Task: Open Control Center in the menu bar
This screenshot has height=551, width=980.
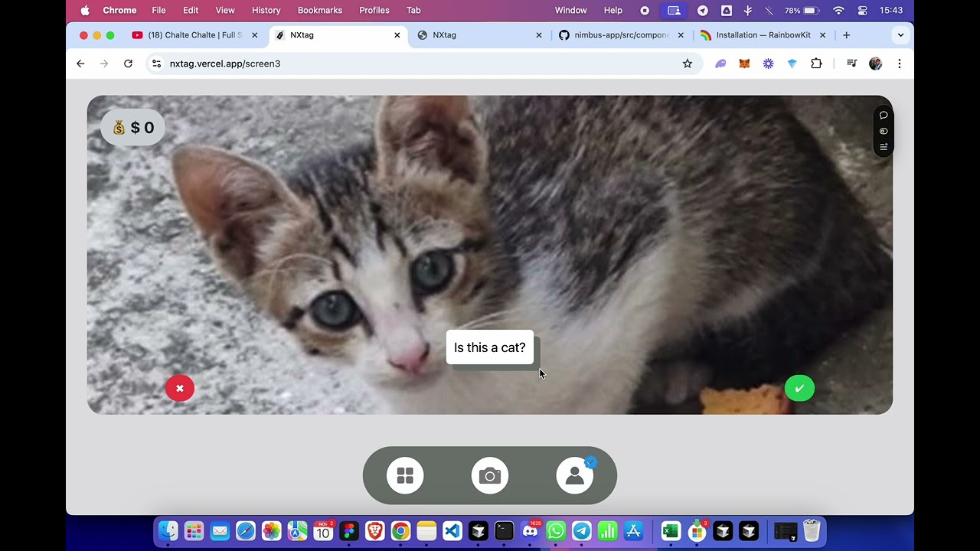Action: [863, 11]
